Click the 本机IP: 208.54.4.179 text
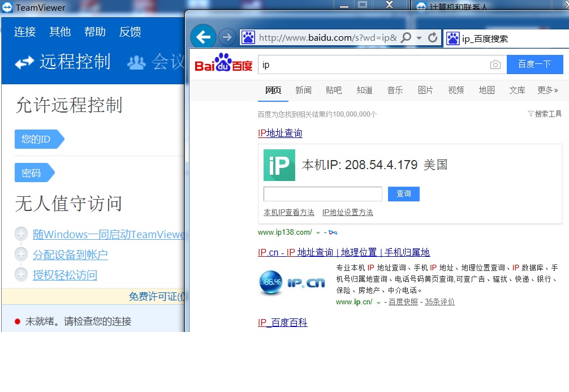Screen dimensions: 569x392 click(x=360, y=165)
